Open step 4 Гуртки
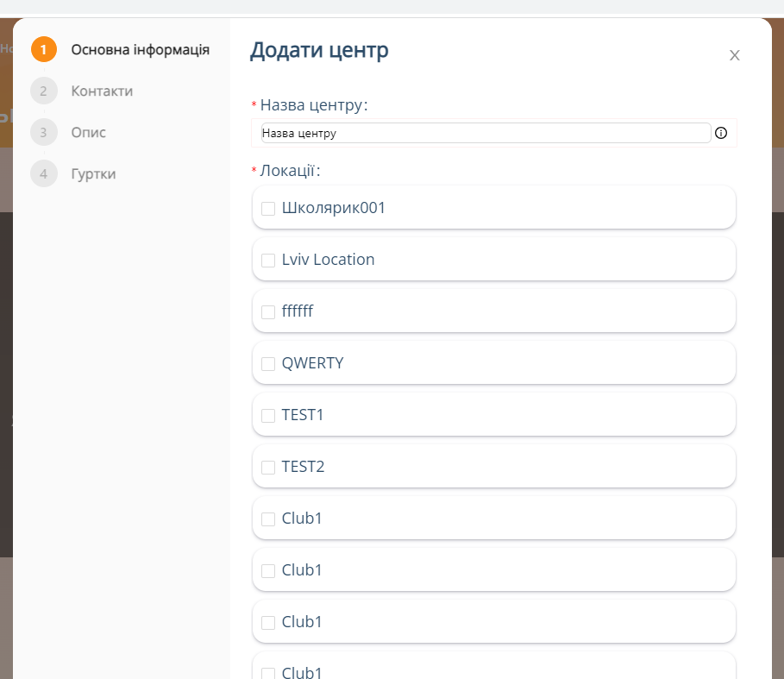Image resolution: width=784 pixels, height=679 pixels. tap(73, 173)
